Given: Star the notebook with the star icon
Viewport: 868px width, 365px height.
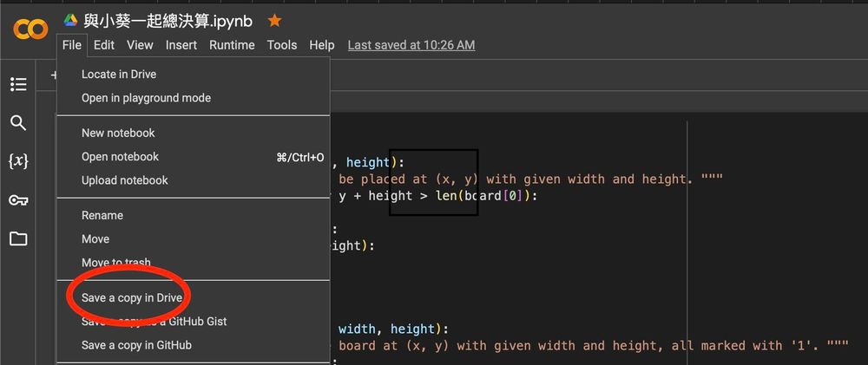Looking at the screenshot, I should click(x=274, y=20).
